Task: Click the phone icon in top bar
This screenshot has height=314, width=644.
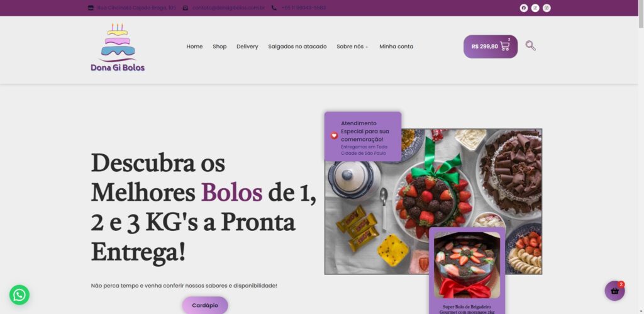Action: tap(274, 8)
